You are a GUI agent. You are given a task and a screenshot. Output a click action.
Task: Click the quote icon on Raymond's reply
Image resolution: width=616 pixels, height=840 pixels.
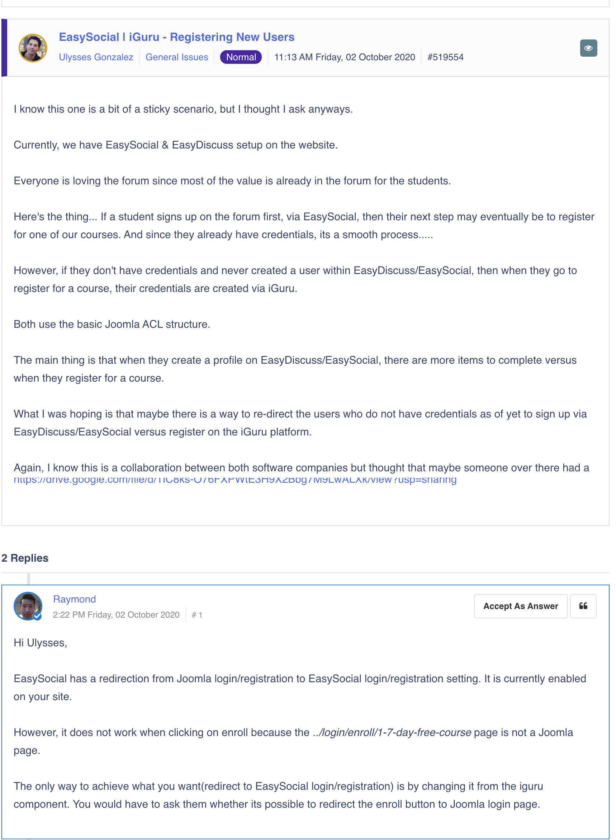click(x=583, y=606)
